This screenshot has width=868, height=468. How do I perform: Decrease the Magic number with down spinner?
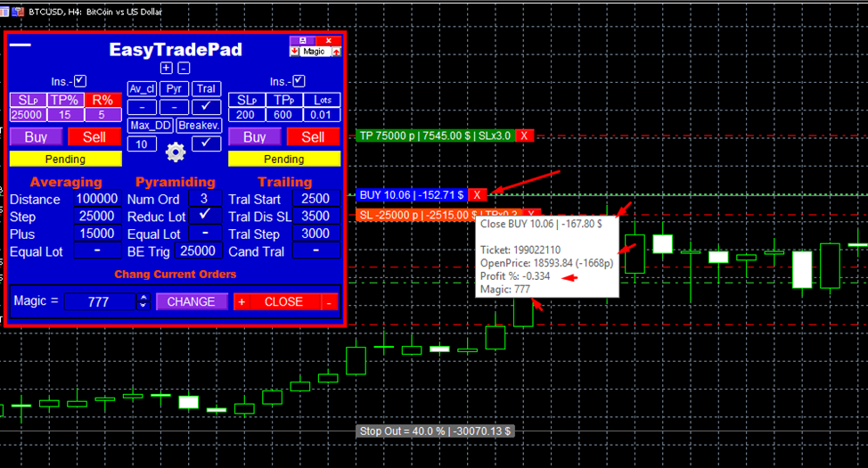(143, 305)
